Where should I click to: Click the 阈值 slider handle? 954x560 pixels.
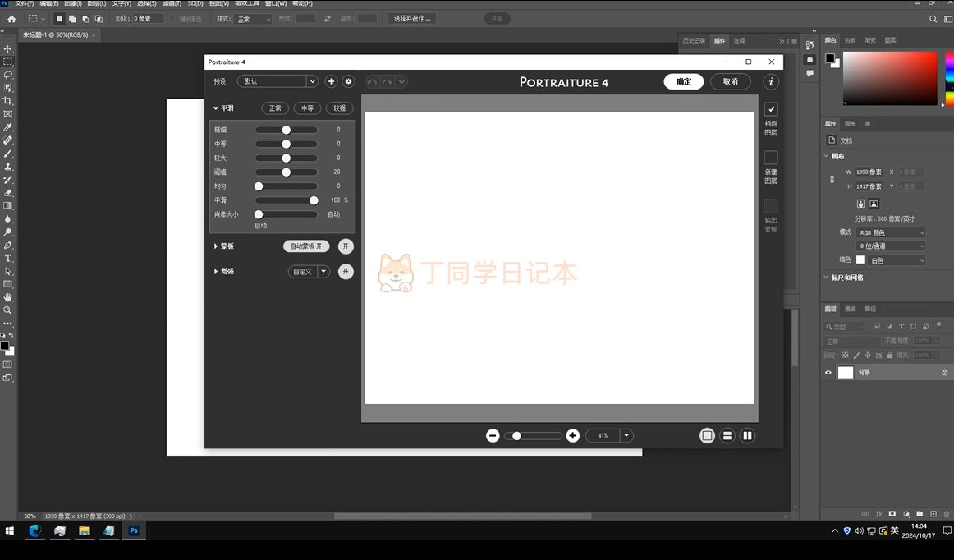click(287, 172)
